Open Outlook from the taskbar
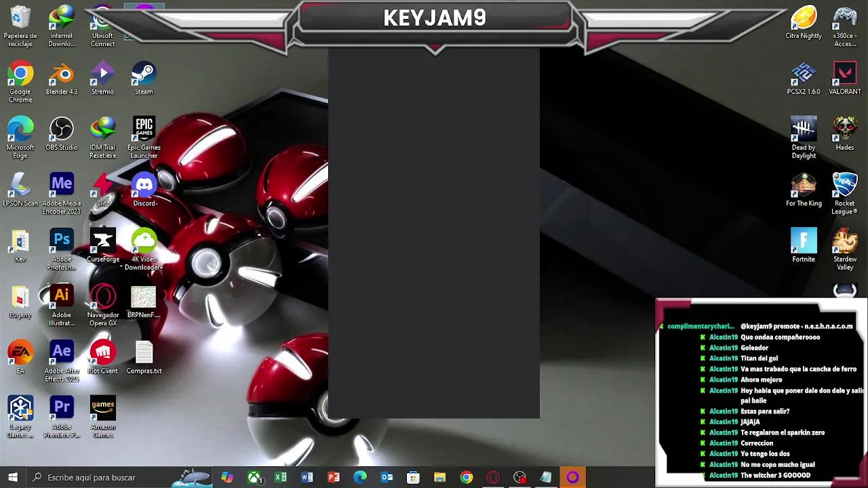This screenshot has height=488, width=868. 387,477
